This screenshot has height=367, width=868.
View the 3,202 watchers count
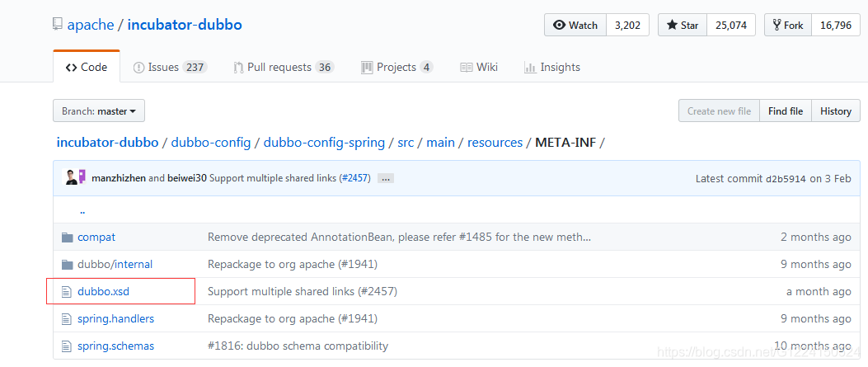(628, 25)
